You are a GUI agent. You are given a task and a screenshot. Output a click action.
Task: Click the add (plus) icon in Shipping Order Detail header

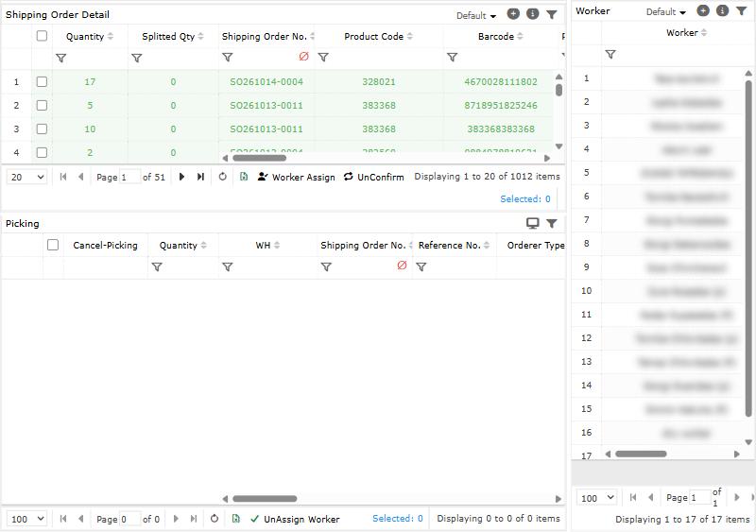(513, 14)
